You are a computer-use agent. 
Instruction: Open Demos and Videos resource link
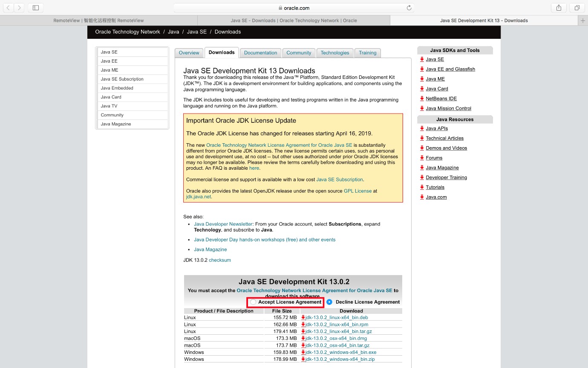446,148
